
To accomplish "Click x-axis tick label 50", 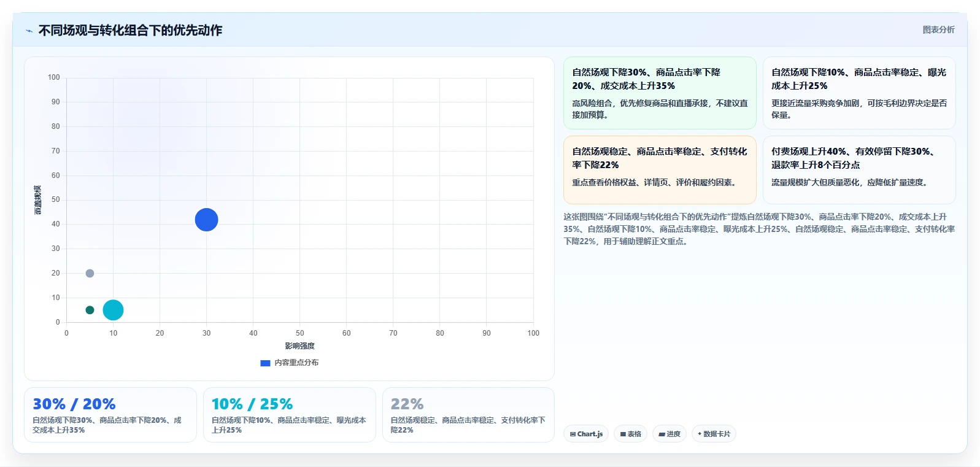I will [299, 333].
